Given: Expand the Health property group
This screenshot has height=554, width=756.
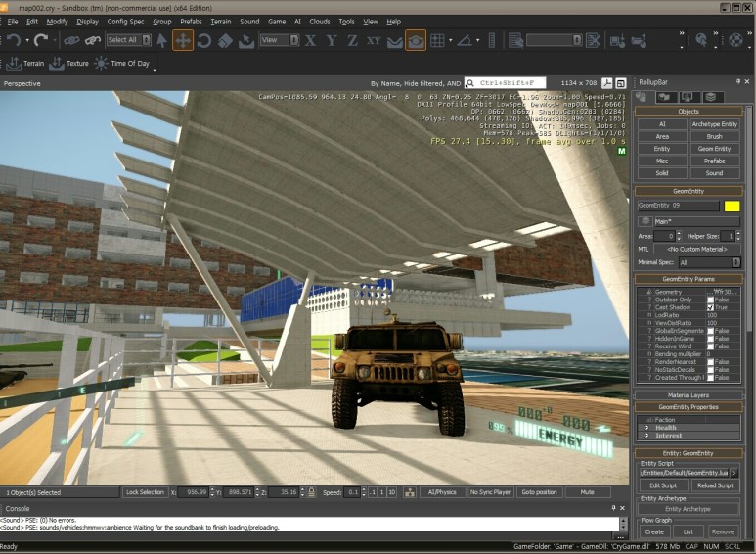Looking at the screenshot, I should 646,428.
